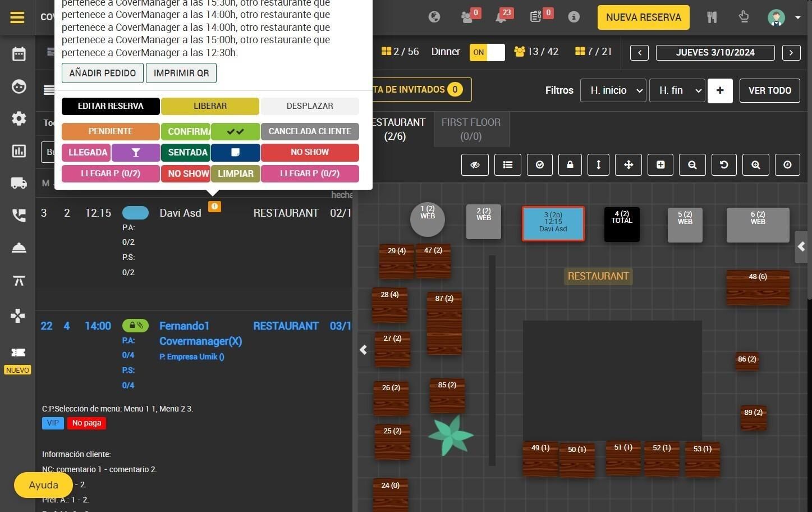Screen dimensions: 812x512
Task: Click the NUEVA RESERVA button
Action: point(643,17)
